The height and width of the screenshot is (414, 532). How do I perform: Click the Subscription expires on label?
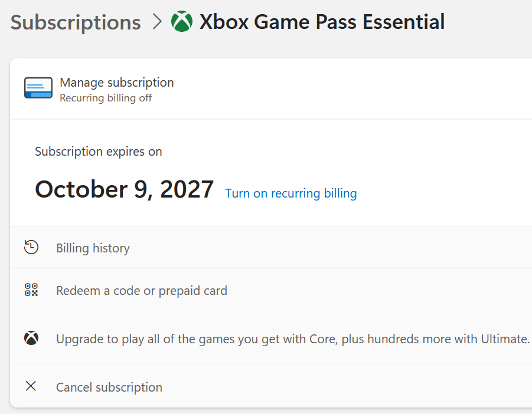(x=99, y=152)
